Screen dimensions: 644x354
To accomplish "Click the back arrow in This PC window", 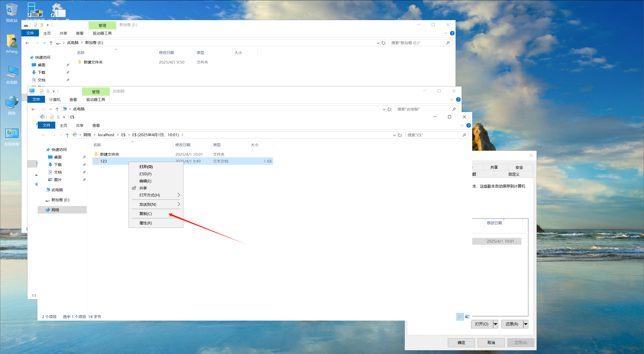I will [33, 109].
